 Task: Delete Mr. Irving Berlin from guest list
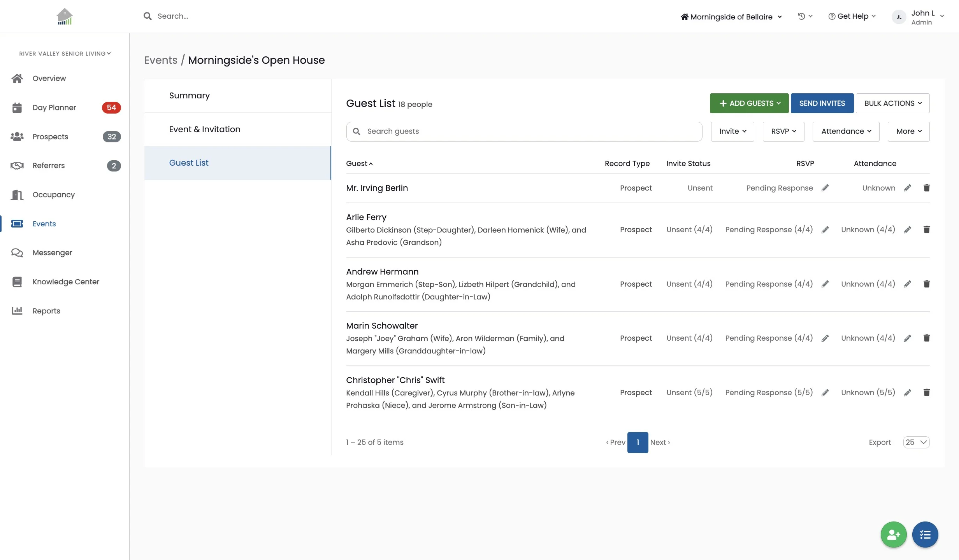coord(926,188)
